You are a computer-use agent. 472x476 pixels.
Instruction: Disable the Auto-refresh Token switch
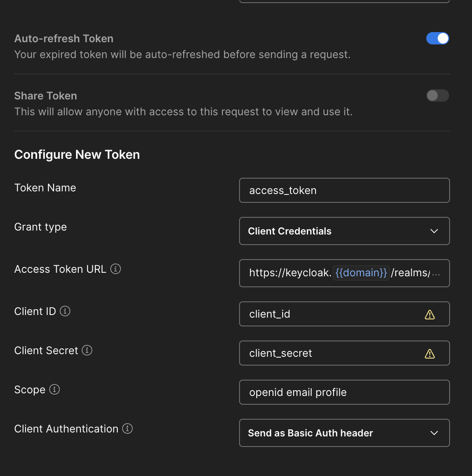[x=437, y=39]
